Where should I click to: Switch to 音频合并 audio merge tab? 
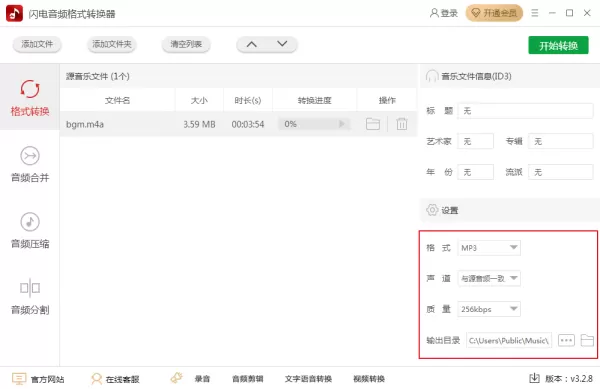[30, 164]
